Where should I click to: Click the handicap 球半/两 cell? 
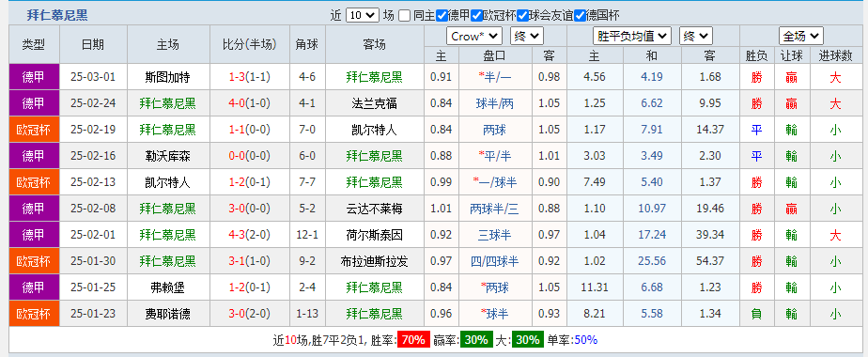[495, 103]
